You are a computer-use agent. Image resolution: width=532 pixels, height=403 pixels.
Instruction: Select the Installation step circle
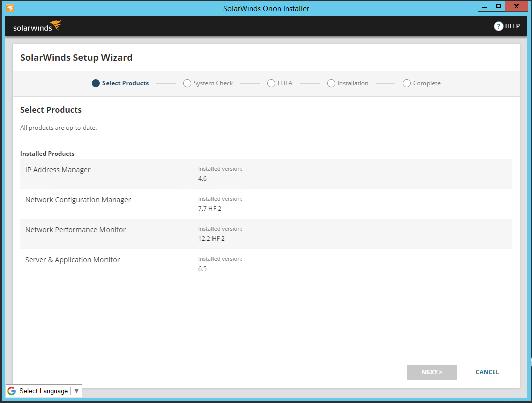[331, 83]
